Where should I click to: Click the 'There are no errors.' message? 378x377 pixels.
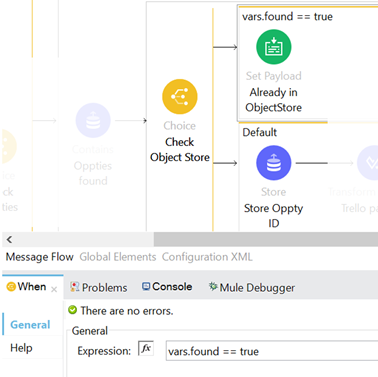pyautogui.click(x=127, y=311)
